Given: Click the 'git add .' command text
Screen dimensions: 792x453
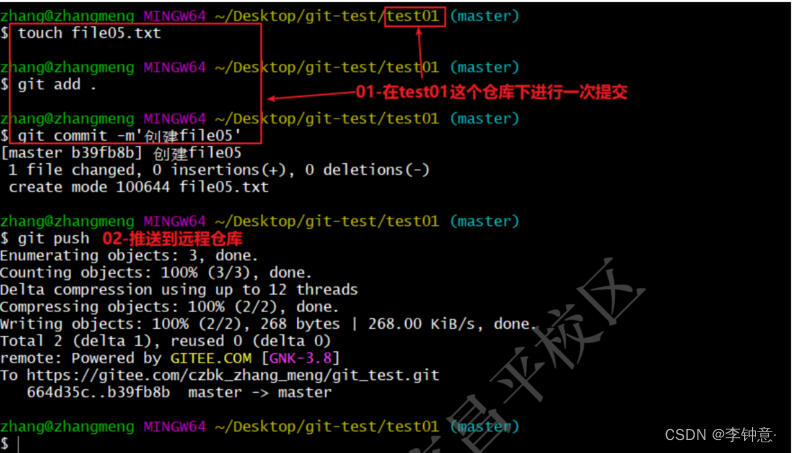Looking at the screenshot, I should pyautogui.click(x=57, y=84).
